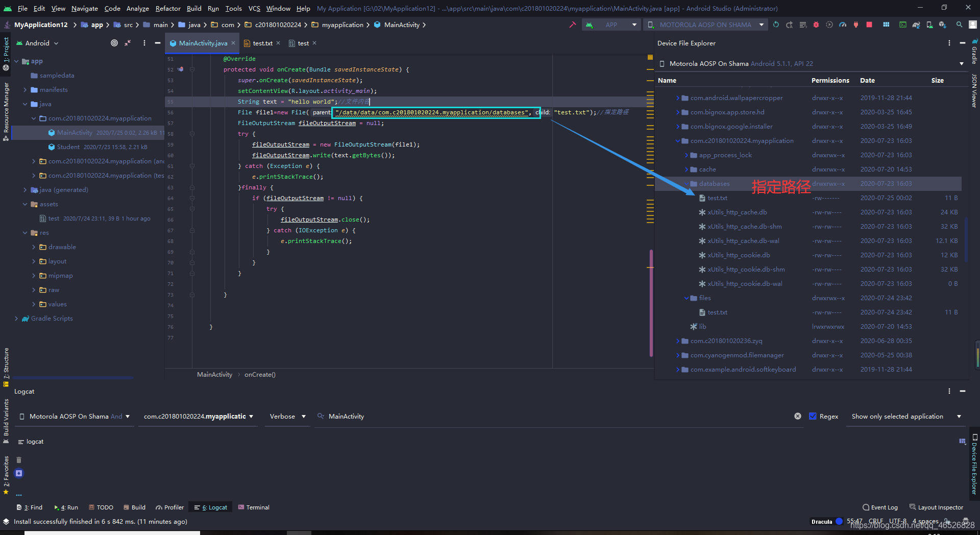Hide the Project panel with minimize icon

pyautogui.click(x=158, y=43)
